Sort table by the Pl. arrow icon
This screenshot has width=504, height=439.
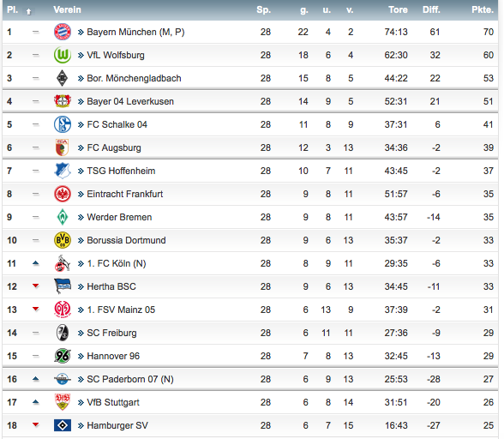click(x=28, y=12)
